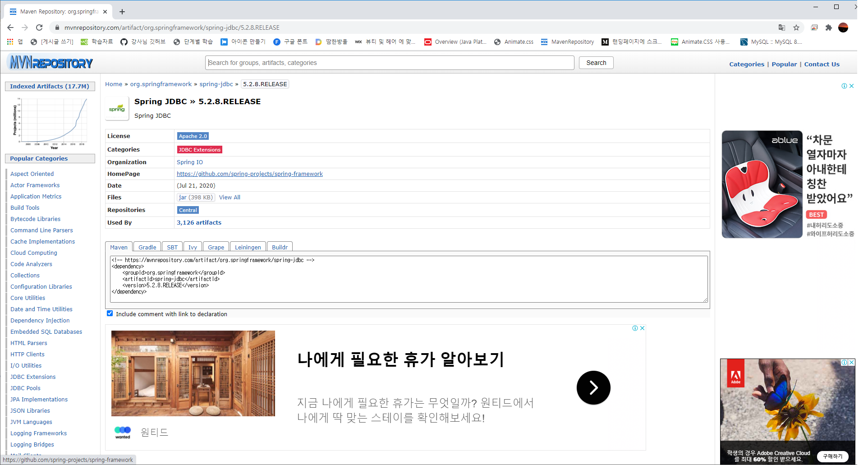Open the GitHub bookmark 강사님 깃허브
Screen dimensions: 868x465
(143, 41)
